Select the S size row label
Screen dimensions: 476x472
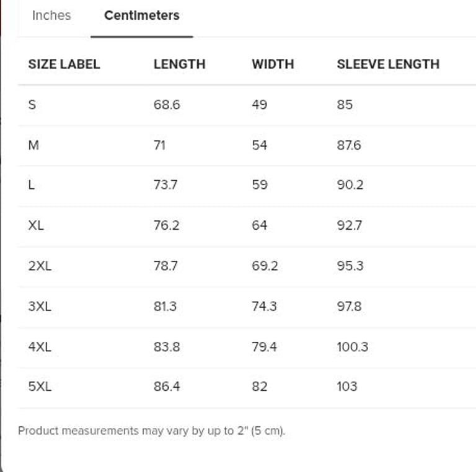coord(32,105)
